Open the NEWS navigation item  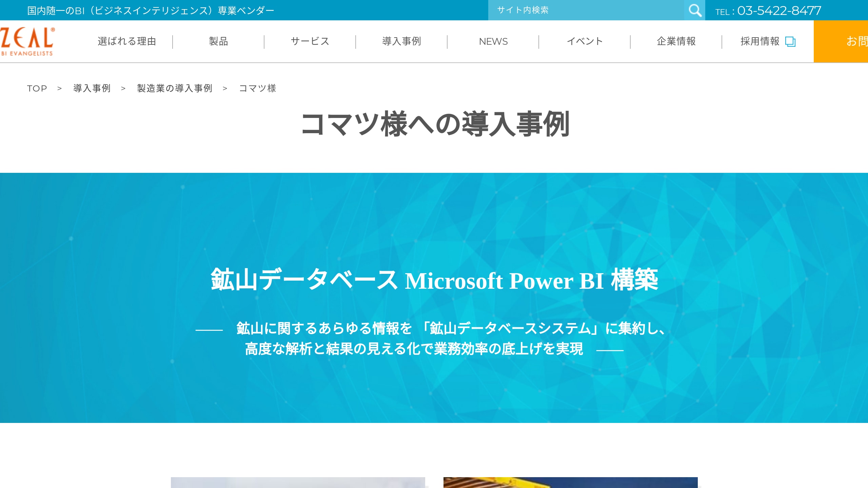coord(493,41)
